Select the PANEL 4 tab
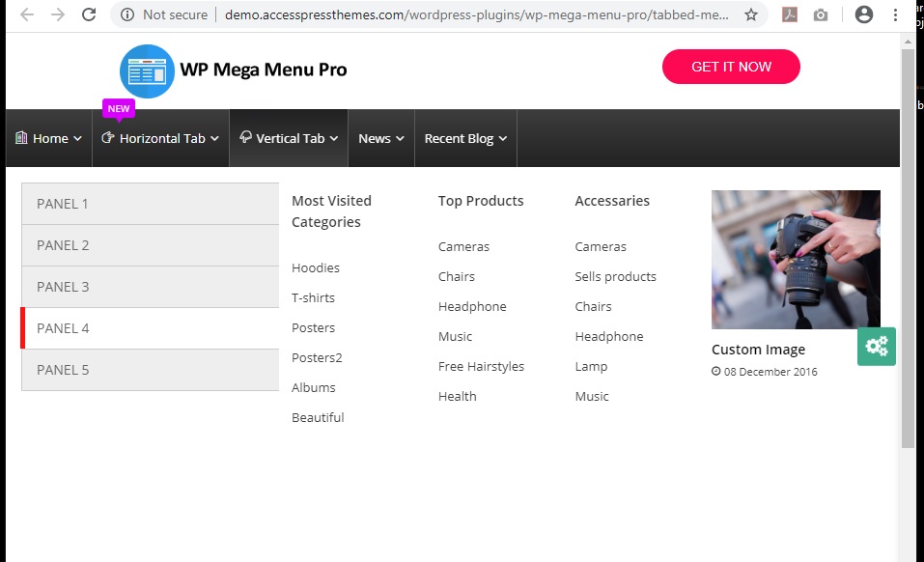 tap(151, 328)
